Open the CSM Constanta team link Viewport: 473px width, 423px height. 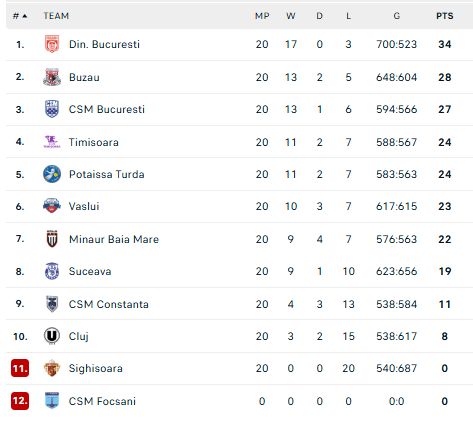[x=109, y=304]
